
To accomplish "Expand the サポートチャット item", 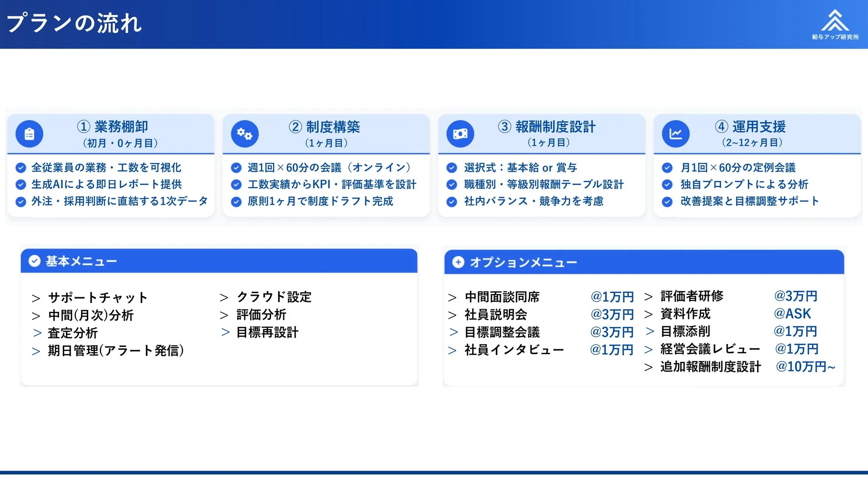I will tap(97, 297).
